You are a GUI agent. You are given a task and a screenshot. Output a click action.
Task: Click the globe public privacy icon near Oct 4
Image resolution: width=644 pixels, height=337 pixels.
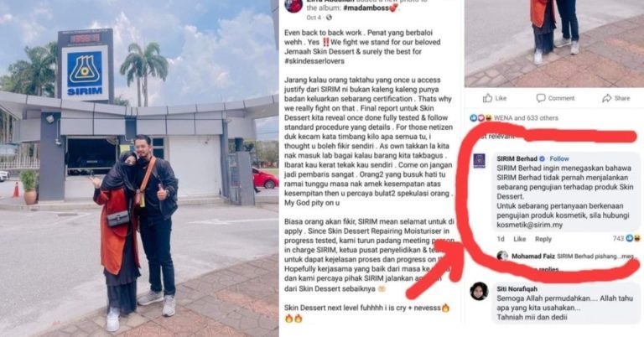[x=329, y=18]
